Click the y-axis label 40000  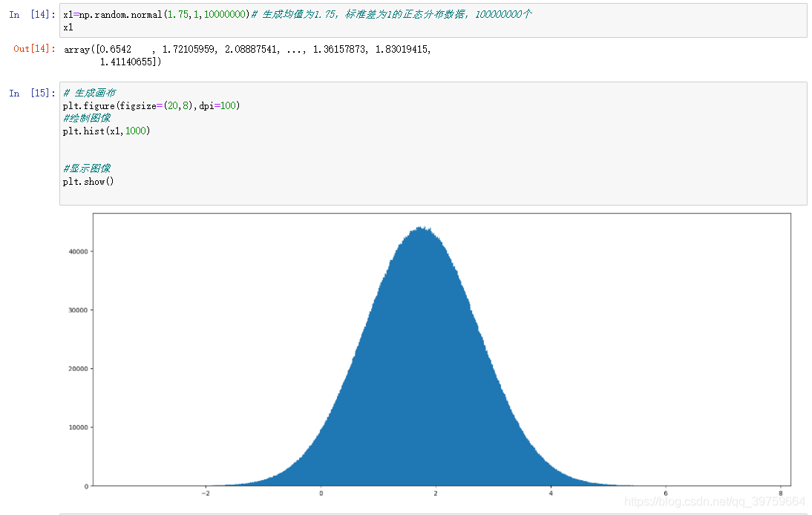(78, 252)
